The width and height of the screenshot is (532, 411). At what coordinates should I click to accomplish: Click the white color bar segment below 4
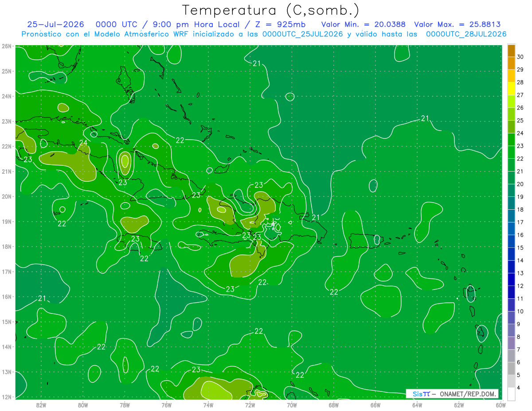coord(511,394)
